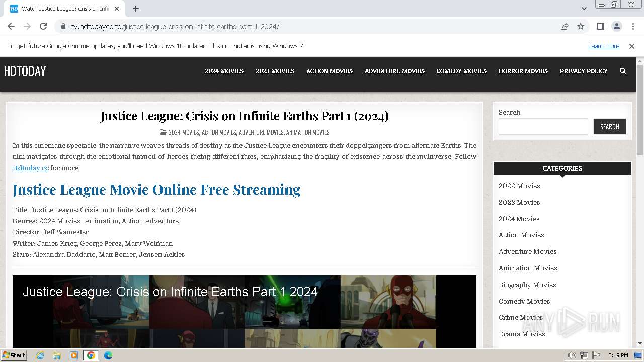Screen dimensions: 644x362
Task: Click the browser forward arrow
Action: (27, 26)
